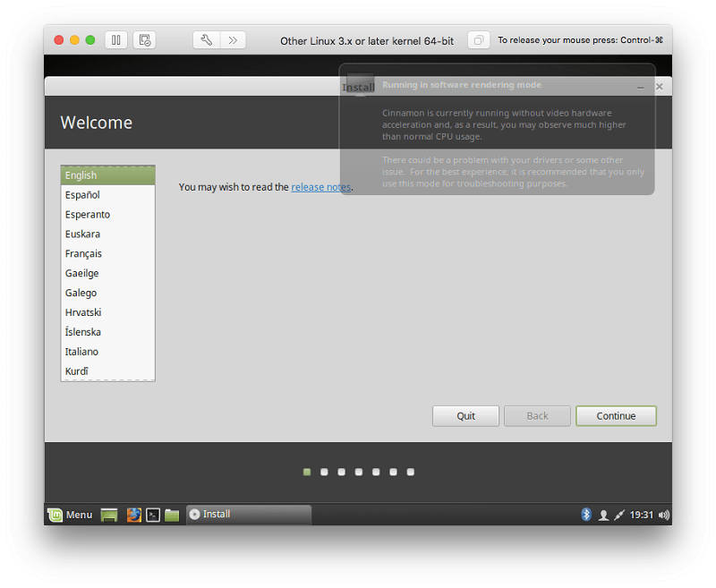The height and width of the screenshot is (588, 716).
Task: Launch the terminal from the taskbar
Action: click(x=153, y=515)
